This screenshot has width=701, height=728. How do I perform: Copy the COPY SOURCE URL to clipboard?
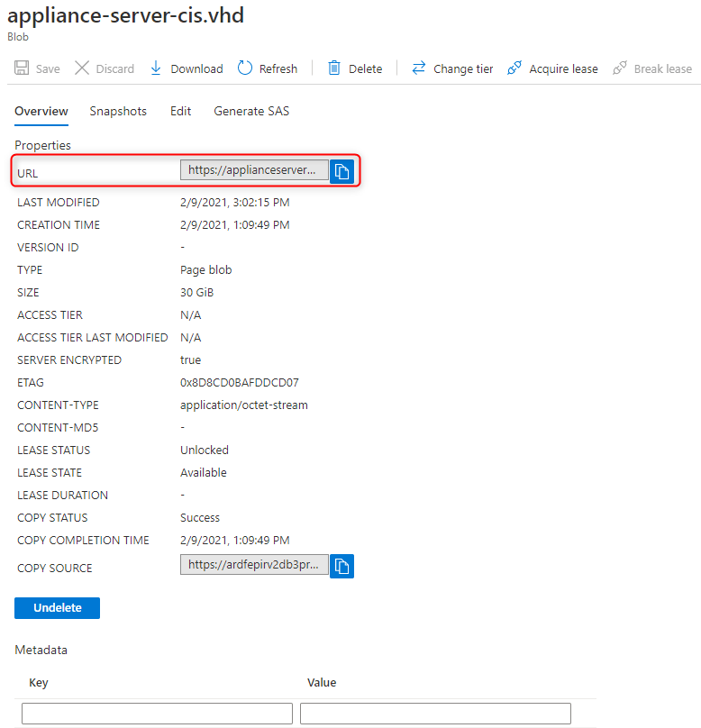pos(341,566)
